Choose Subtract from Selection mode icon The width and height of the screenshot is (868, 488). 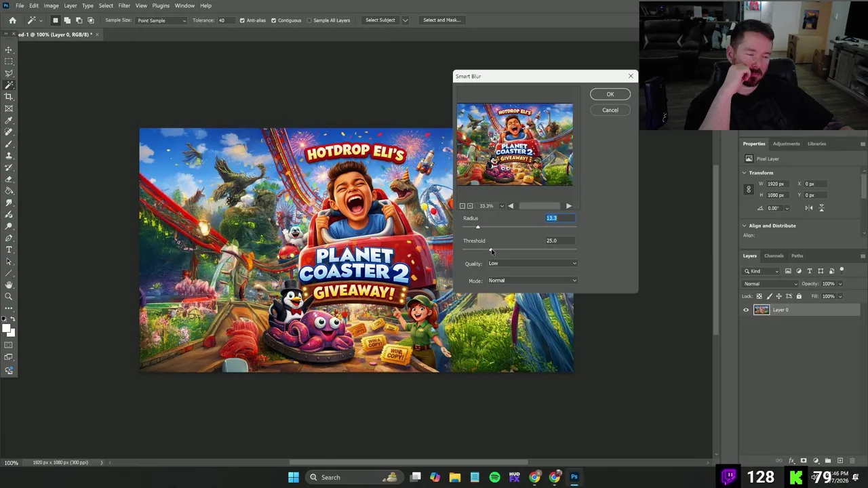point(79,20)
